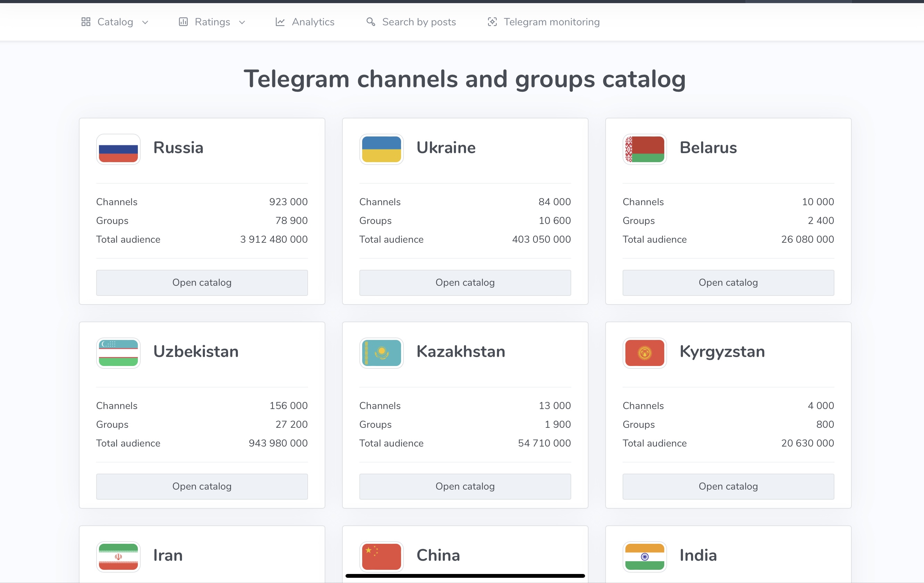This screenshot has width=924, height=583.
Task: Open catalog for Russia
Action: click(x=202, y=283)
